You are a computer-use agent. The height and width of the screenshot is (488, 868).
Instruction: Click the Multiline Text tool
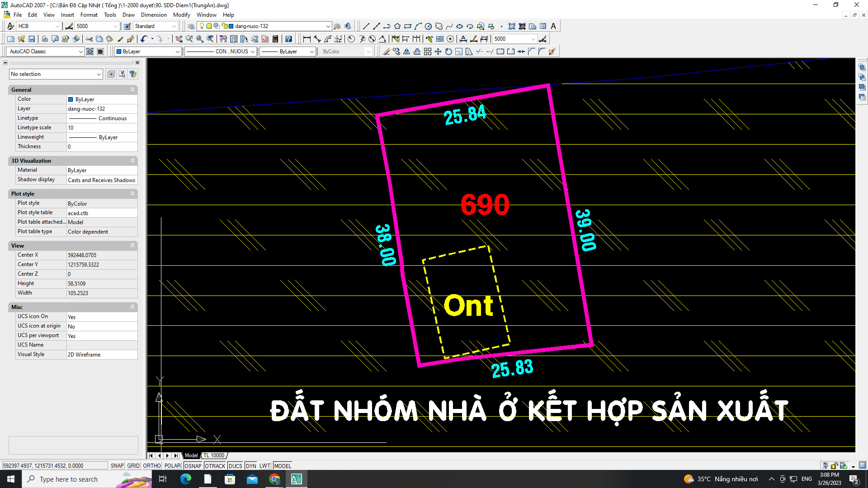click(553, 26)
